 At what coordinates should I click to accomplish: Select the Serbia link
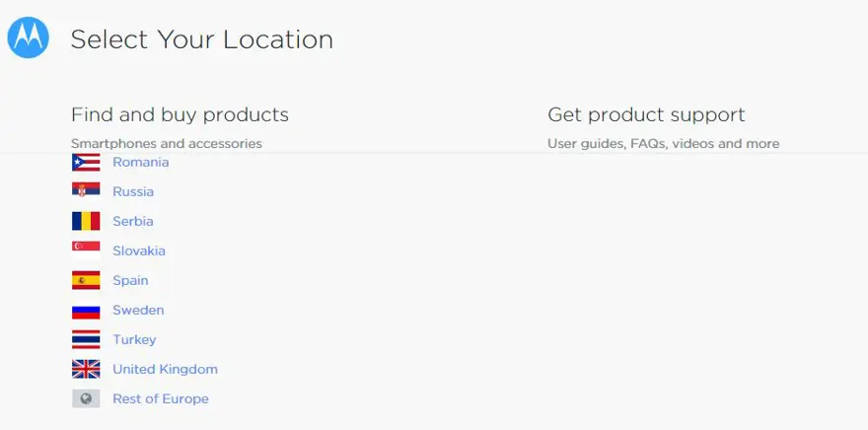(x=133, y=221)
